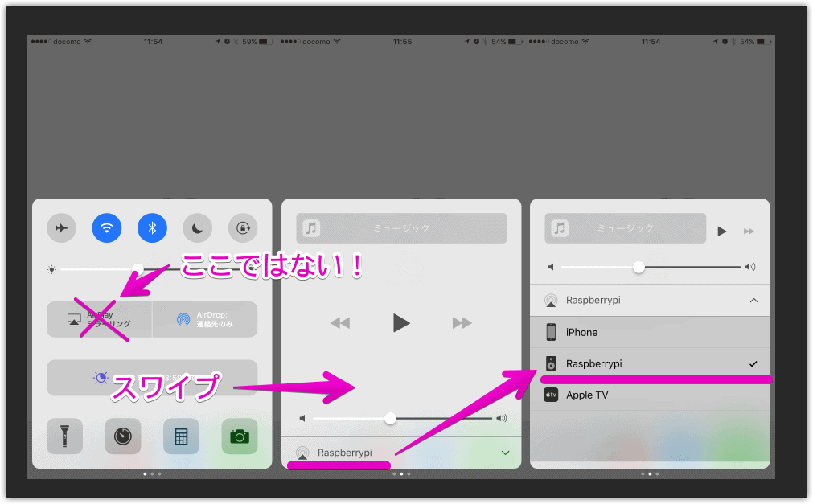
Task: Adjust the brightness slider knob
Action: tap(138, 269)
